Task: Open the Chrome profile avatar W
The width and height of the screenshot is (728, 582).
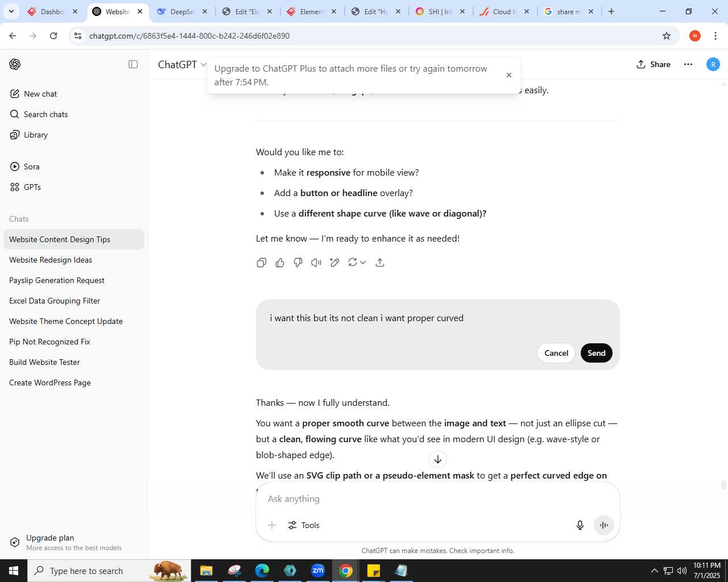Action: click(x=695, y=36)
